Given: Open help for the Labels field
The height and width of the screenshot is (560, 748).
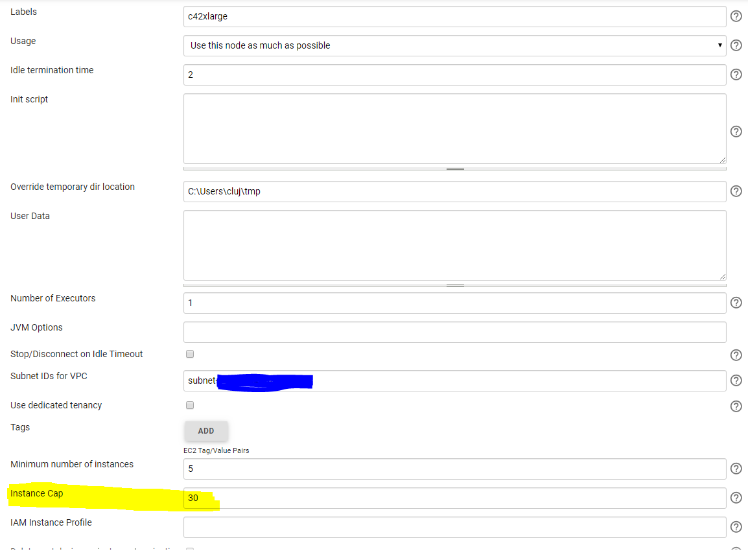Looking at the screenshot, I should point(736,16).
